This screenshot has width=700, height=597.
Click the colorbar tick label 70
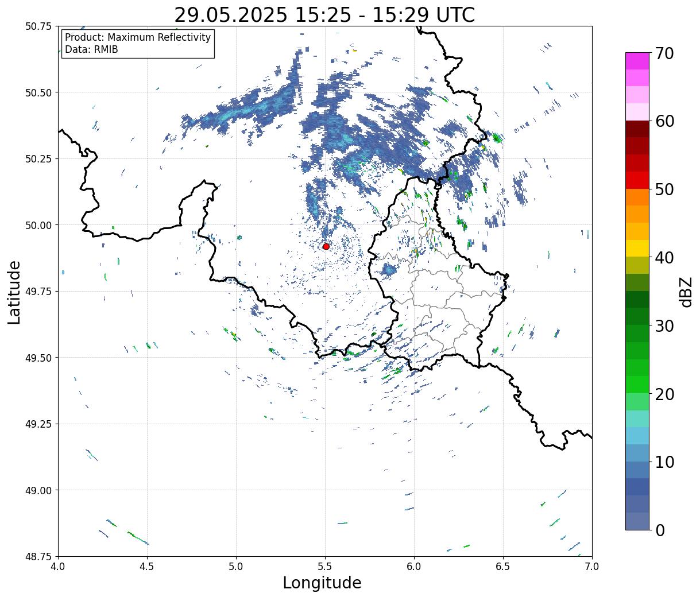tap(664, 53)
